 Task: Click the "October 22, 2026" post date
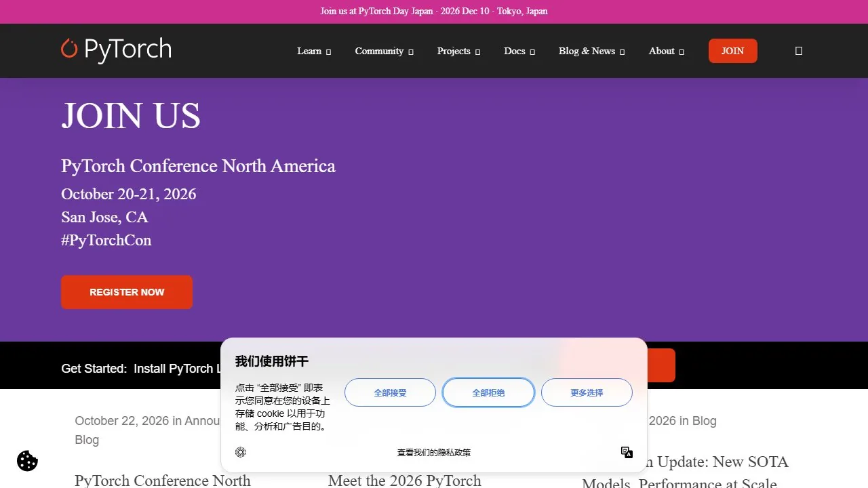[x=122, y=421]
